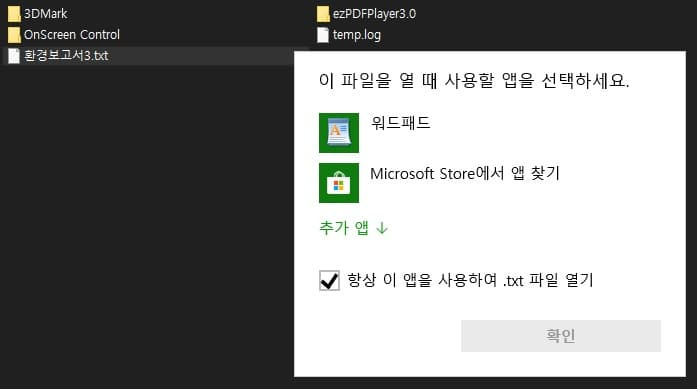The height and width of the screenshot is (389, 697).
Task: Select the OnScreen Control folder name
Action: pos(72,35)
